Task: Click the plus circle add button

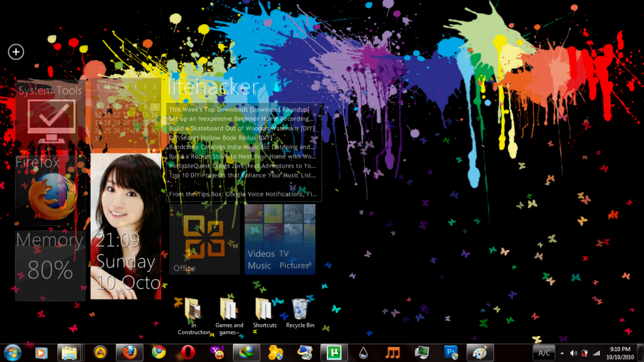Action: [16, 52]
